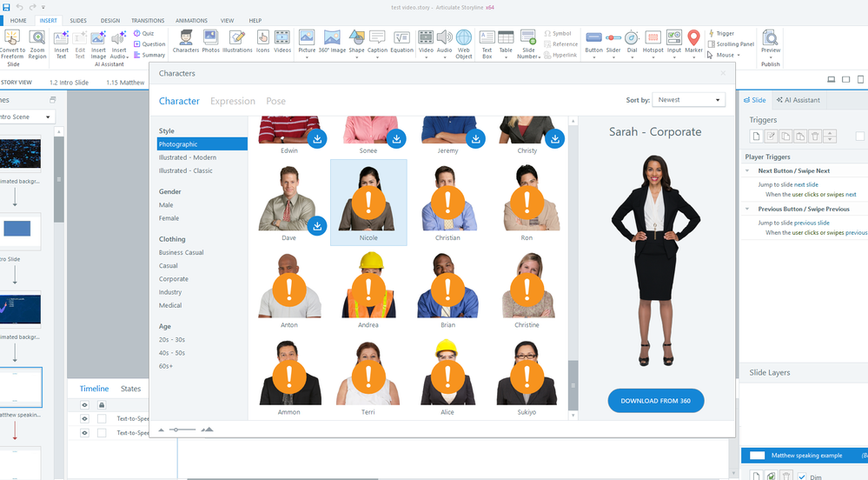Insert a Button control
This screenshot has width=868, height=480.
click(593, 43)
